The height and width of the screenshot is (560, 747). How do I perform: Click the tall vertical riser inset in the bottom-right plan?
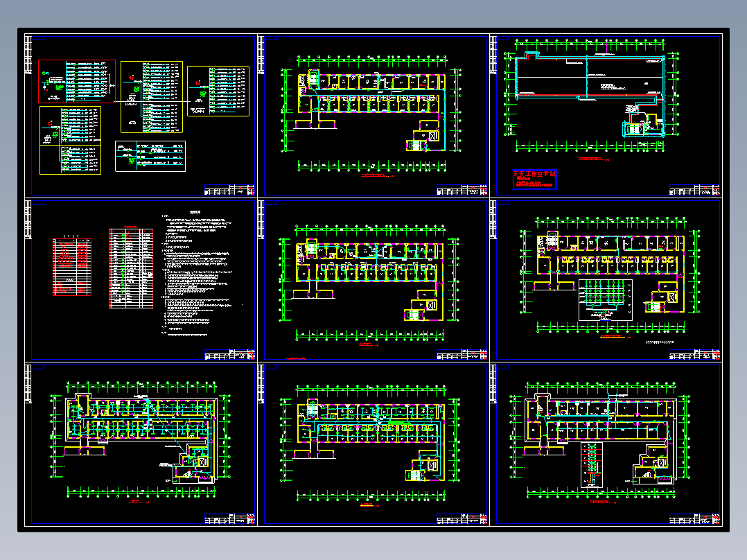pyautogui.click(x=592, y=464)
